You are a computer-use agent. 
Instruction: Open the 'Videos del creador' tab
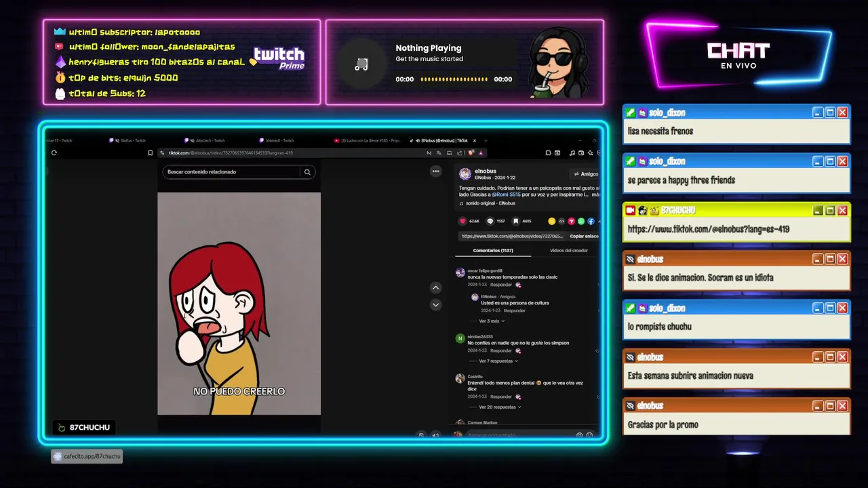point(569,251)
